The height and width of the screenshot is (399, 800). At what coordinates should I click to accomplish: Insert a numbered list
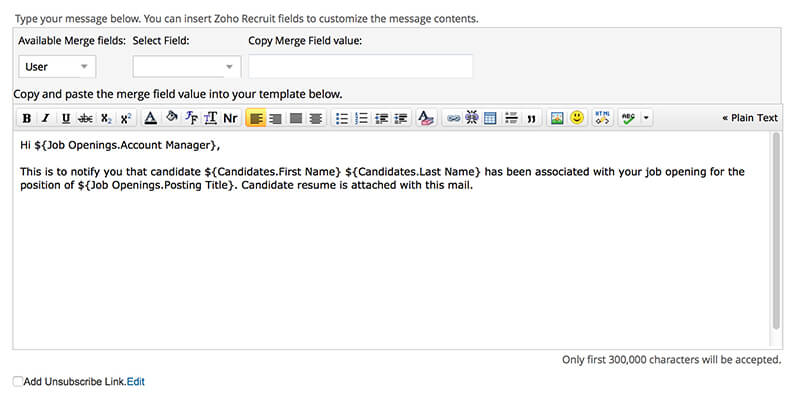362,118
